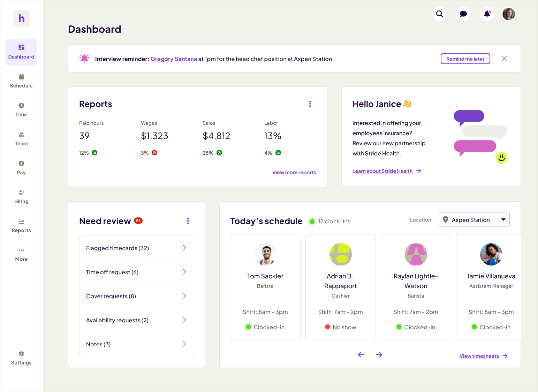Open the messages chat bubble icon
This screenshot has width=538, height=392.
[x=463, y=14]
